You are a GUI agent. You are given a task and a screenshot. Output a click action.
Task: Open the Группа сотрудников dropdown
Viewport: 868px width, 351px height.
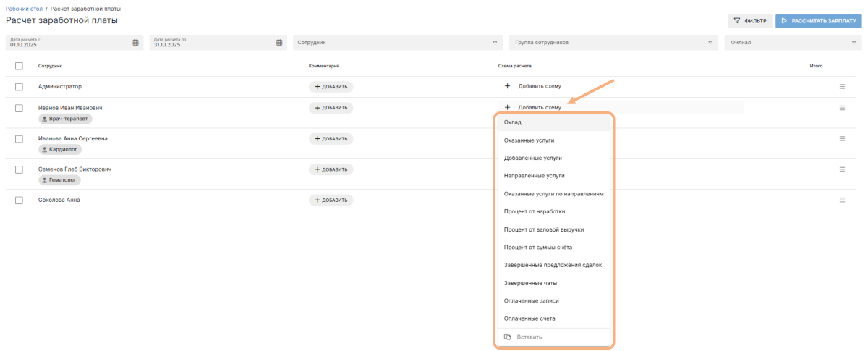[613, 43]
